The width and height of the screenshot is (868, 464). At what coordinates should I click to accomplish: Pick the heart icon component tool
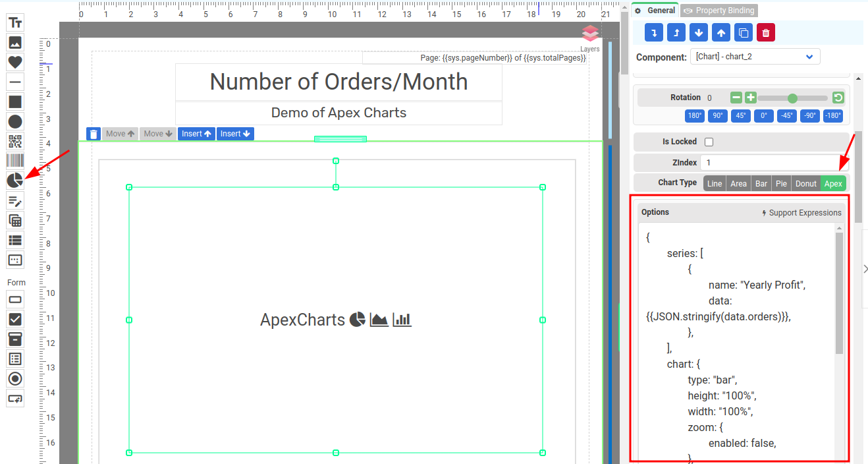point(15,62)
